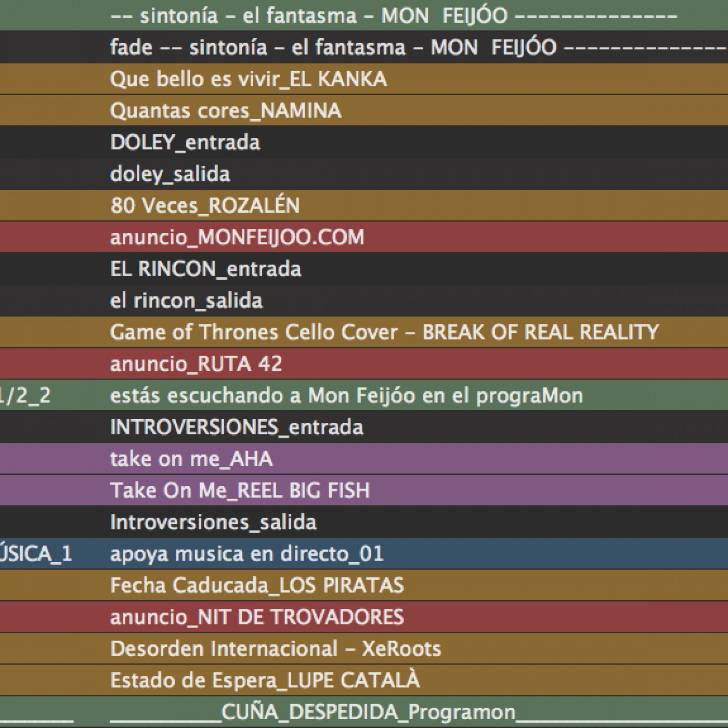728x728 pixels.
Task: Select the fade sintonía el fantasma cue
Action: click(333, 47)
